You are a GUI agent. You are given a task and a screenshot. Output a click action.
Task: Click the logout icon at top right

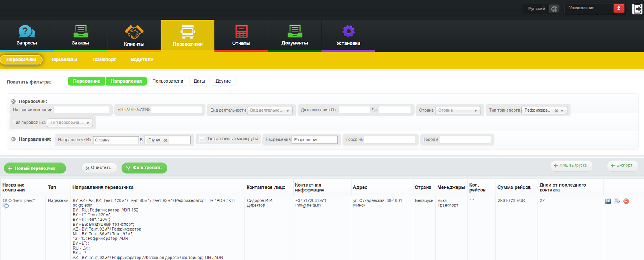[x=637, y=9]
